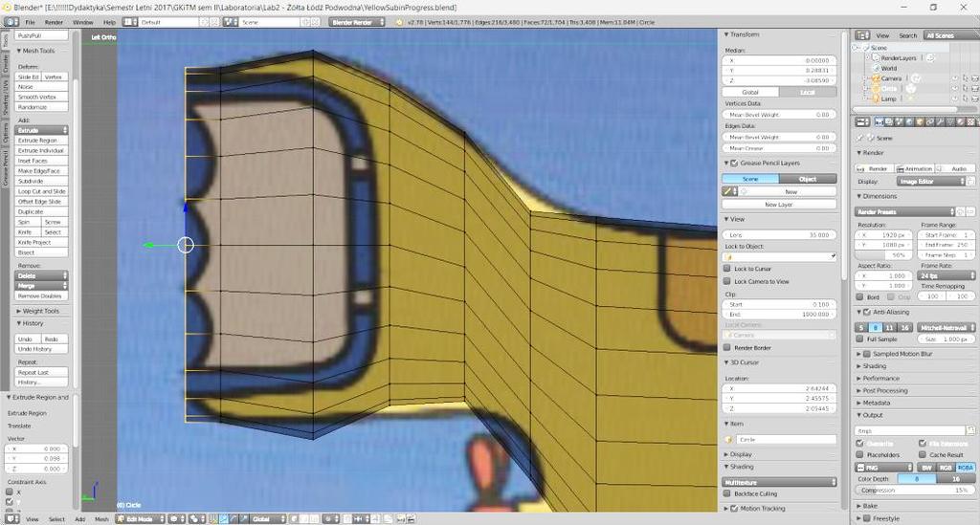Collapse the Transform panel
This screenshot has height=525, width=980.
(742, 34)
